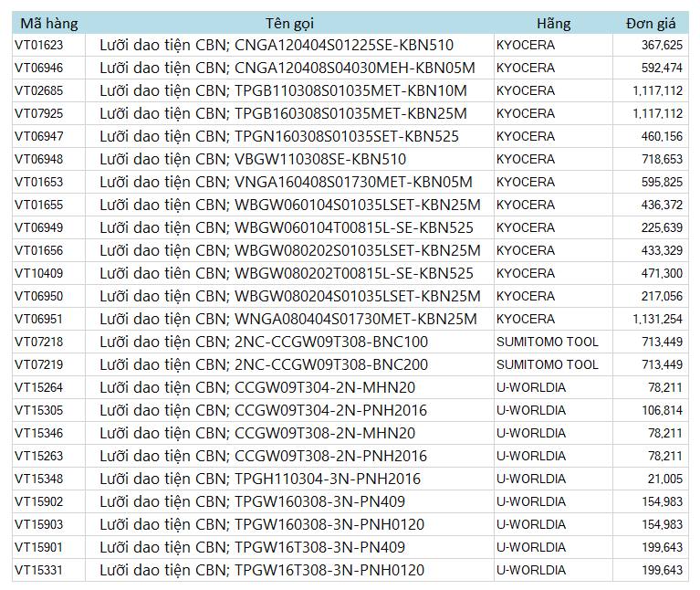Select name cell WBGW080204S01035LSET-KBN25M

289,296
